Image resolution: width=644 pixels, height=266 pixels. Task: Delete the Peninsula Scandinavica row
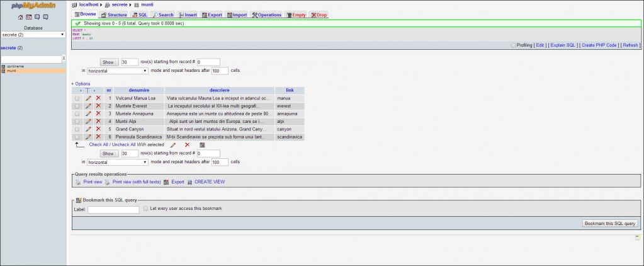coord(98,137)
